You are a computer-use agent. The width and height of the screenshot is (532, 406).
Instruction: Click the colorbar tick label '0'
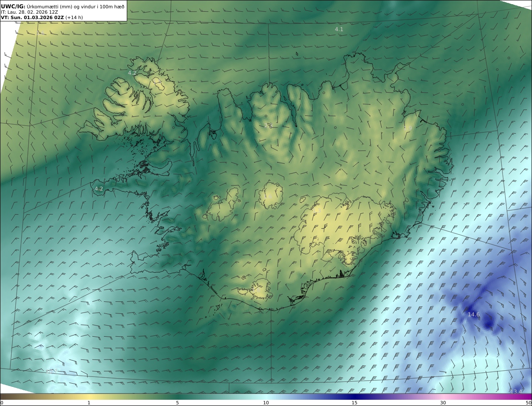[2, 403]
